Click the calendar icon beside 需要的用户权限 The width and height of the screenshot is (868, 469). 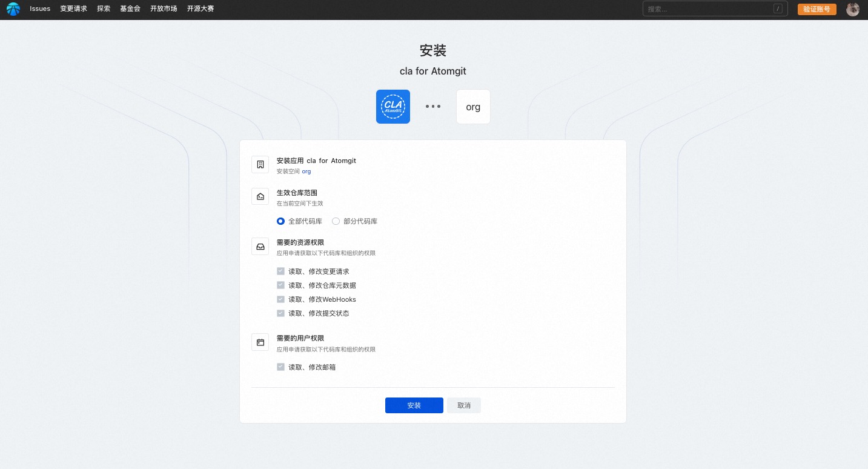tap(260, 342)
